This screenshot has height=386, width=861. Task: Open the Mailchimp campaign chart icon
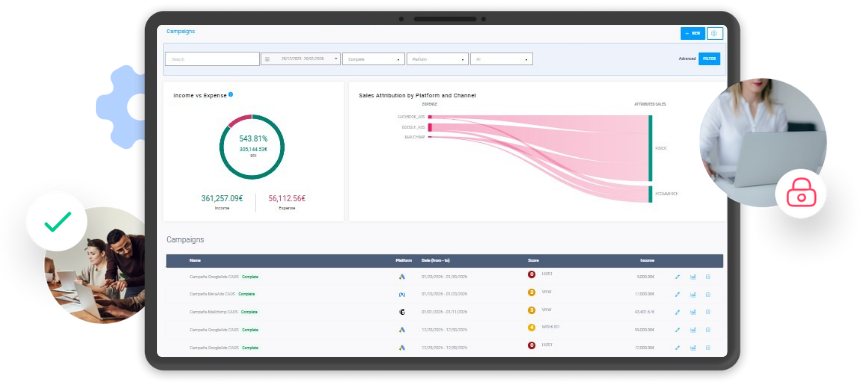pyautogui.click(x=692, y=312)
